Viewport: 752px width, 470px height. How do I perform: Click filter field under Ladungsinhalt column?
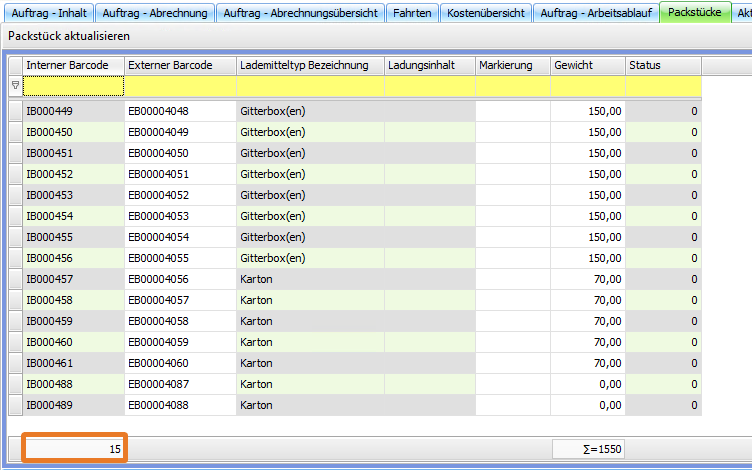(x=430, y=87)
